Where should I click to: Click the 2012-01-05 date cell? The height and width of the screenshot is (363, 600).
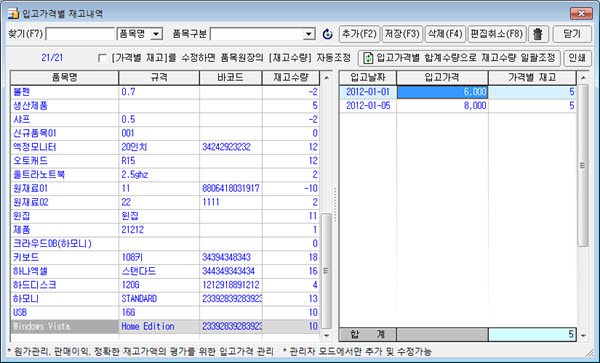tap(368, 106)
